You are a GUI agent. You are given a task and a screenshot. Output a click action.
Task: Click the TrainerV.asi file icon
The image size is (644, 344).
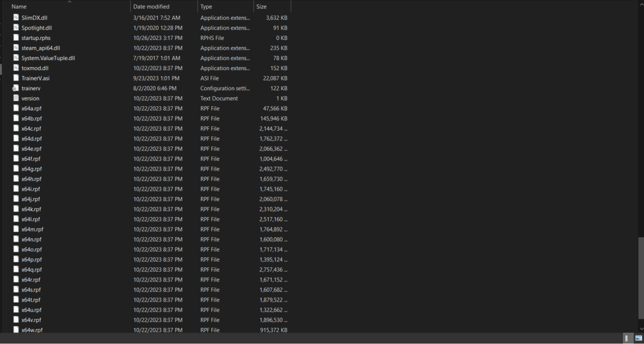pyautogui.click(x=16, y=78)
